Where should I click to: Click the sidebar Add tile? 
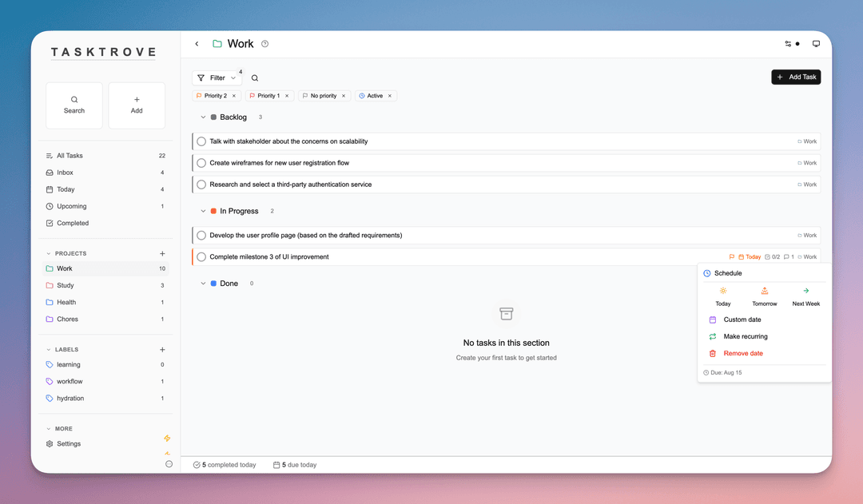click(x=137, y=105)
